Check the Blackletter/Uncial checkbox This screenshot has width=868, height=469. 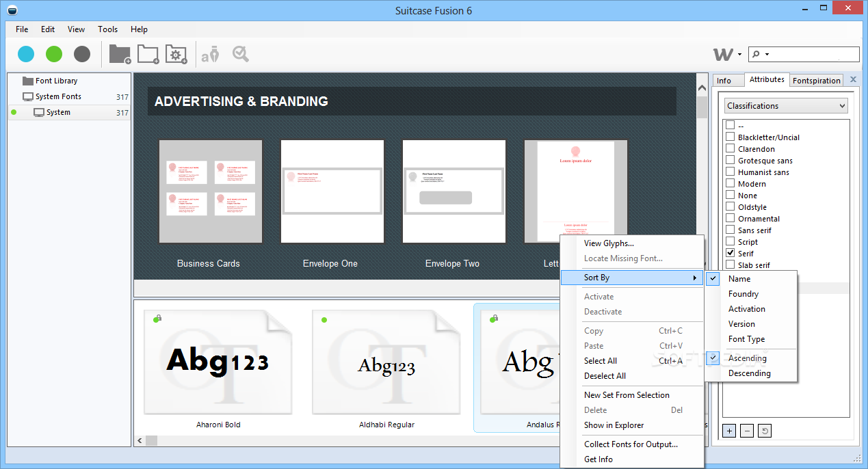click(x=731, y=137)
